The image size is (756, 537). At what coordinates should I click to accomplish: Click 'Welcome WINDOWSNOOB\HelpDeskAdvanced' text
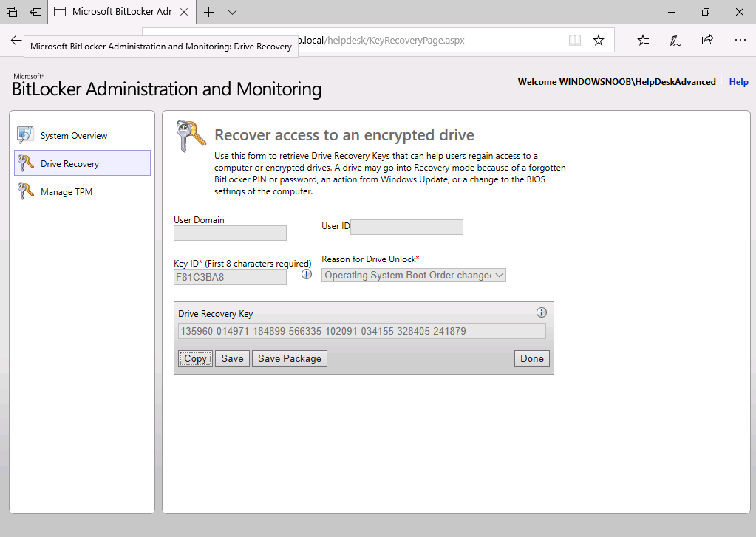(x=616, y=82)
